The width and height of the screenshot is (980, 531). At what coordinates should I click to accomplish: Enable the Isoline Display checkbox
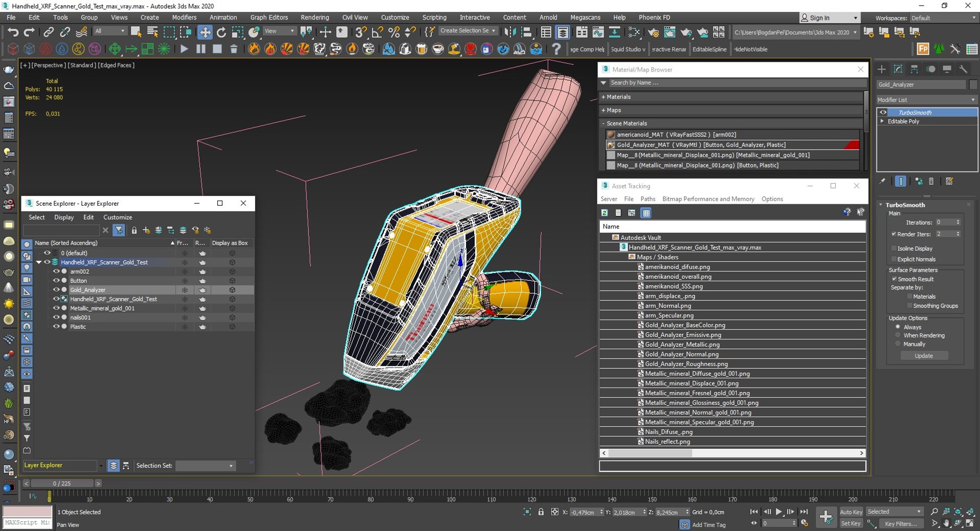(894, 249)
